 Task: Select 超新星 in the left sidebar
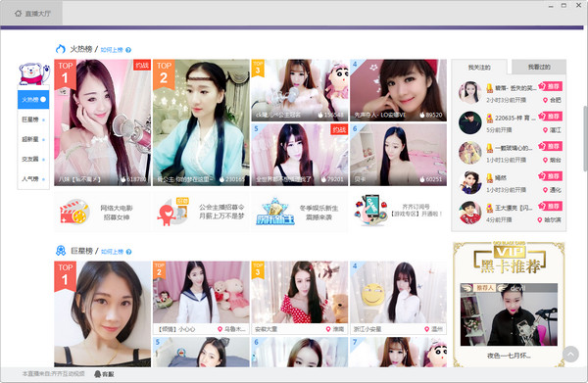coord(33,139)
